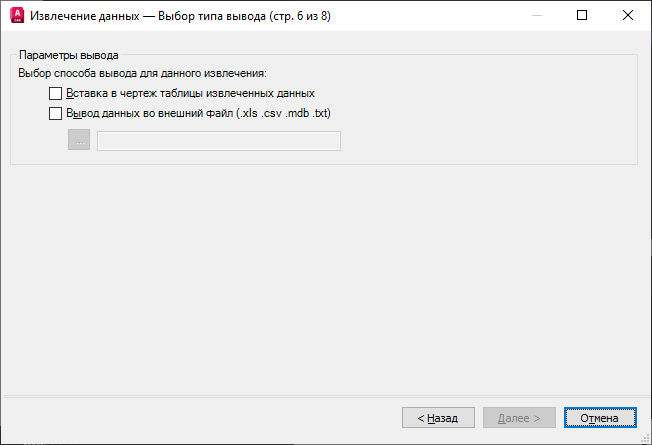Go back with the Назад button

coord(438,418)
